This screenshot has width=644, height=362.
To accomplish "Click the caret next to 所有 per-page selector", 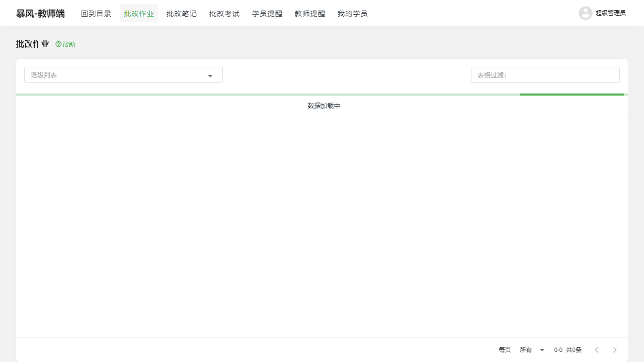I will point(542,349).
